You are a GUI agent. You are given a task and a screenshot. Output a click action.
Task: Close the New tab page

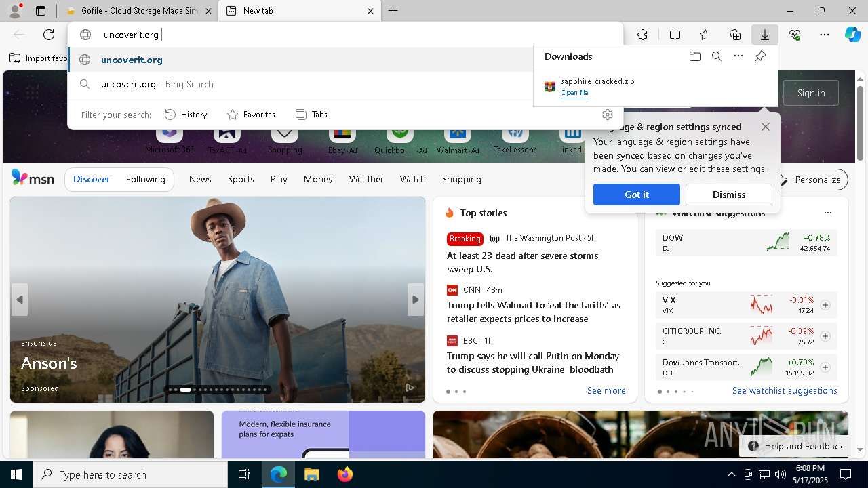tap(370, 11)
